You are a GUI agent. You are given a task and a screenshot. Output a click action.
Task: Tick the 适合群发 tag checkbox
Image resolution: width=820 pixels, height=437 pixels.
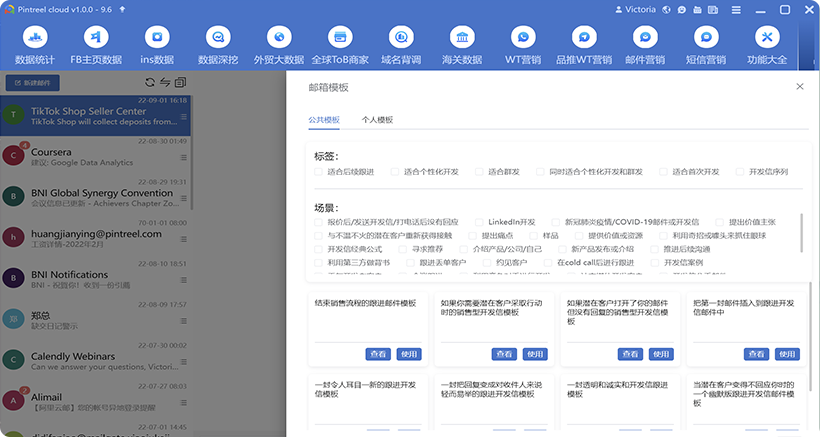point(480,172)
